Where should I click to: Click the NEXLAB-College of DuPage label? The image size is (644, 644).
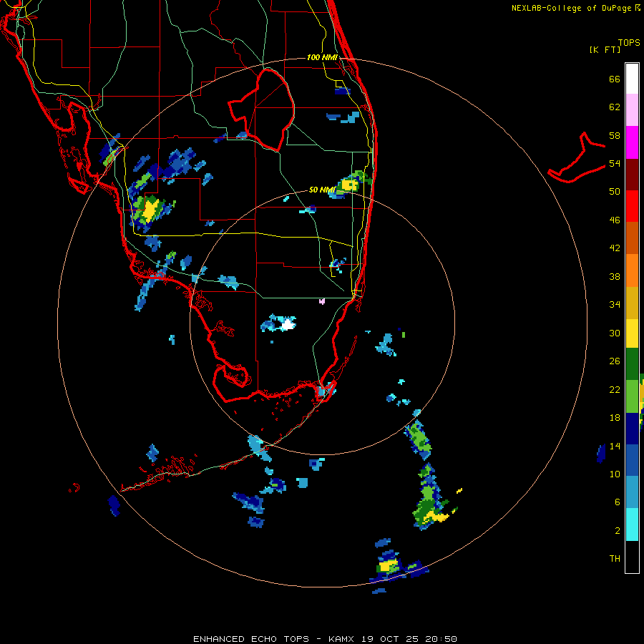(x=571, y=8)
